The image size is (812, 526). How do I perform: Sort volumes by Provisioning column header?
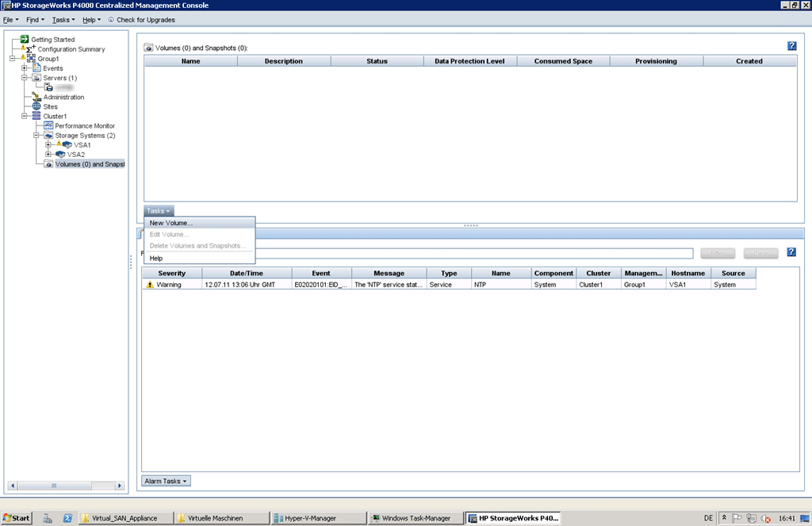click(656, 61)
